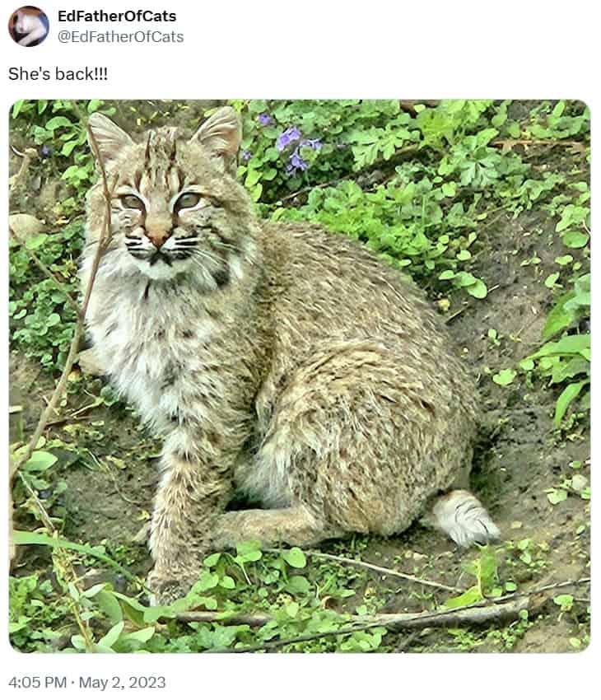This screenshot has width=601, height=700.
Task: Click the bold EdFatherOfCats display name
Action: pos(117,16)
